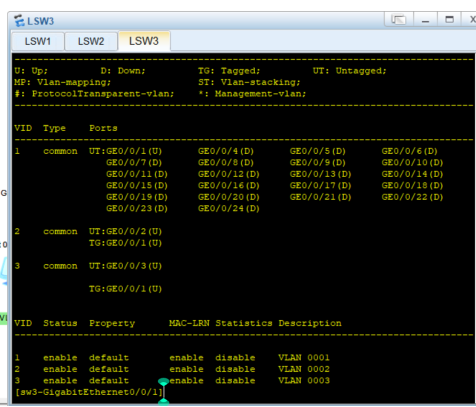Click the text 'GE0/0/23(D)'
This screenshot has width=476, height=407.
[137, 209]
